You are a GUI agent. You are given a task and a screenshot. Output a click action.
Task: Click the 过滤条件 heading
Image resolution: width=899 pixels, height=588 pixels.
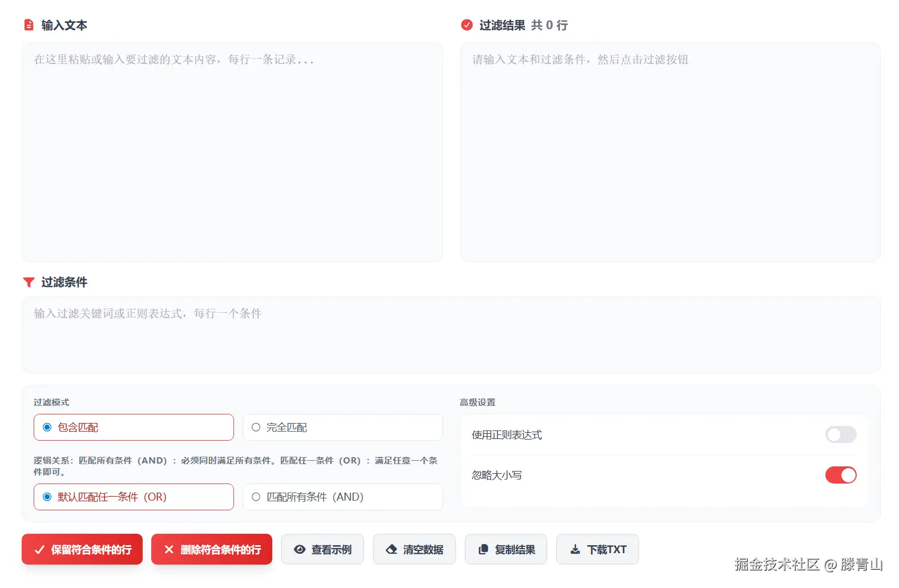point(64,282)
